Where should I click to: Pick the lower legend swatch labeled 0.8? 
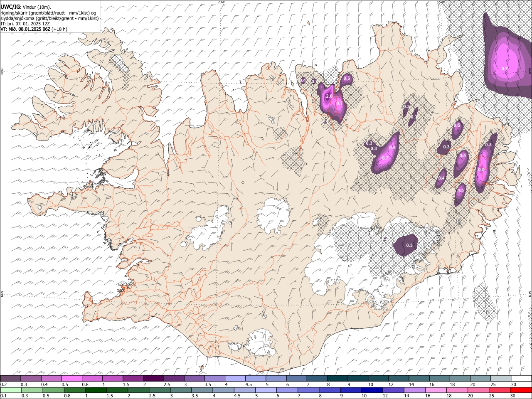pos(74,390)
